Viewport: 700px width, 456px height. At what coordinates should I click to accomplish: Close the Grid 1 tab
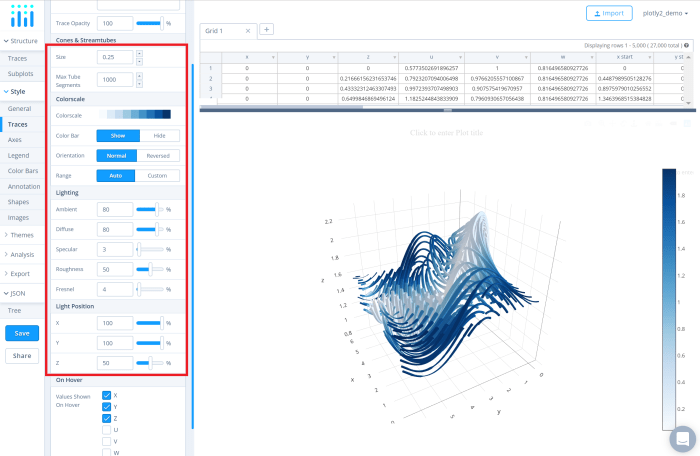[x=248, y=31]
